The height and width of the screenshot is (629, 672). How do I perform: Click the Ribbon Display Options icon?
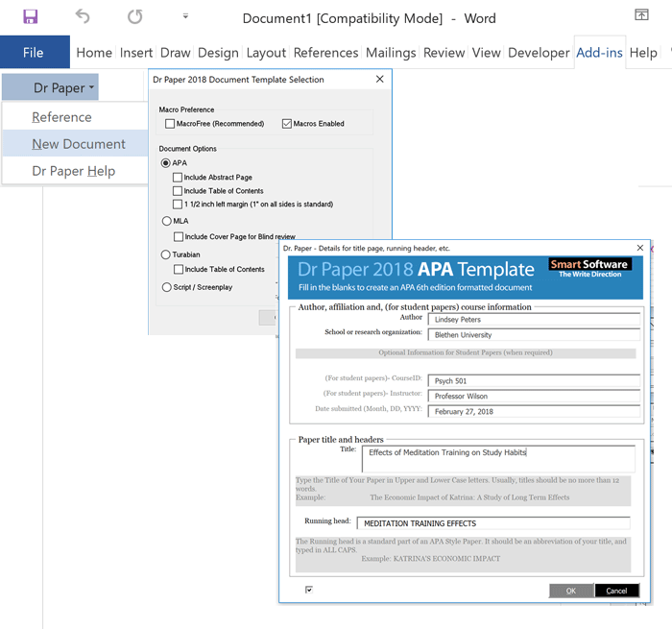(x=641, y=15)
